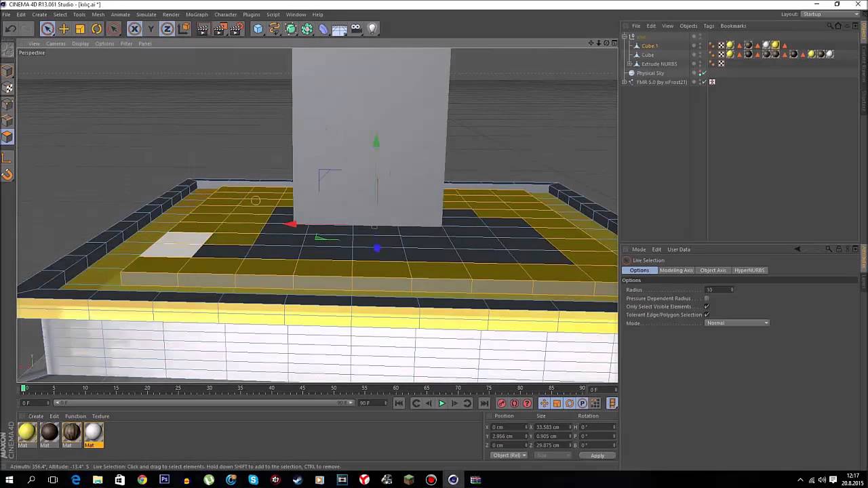The width and height of the screenshot is (868, 488).
Task: Toggle Physical Sky enable checkmark
Action: click(x=703, y=73)
